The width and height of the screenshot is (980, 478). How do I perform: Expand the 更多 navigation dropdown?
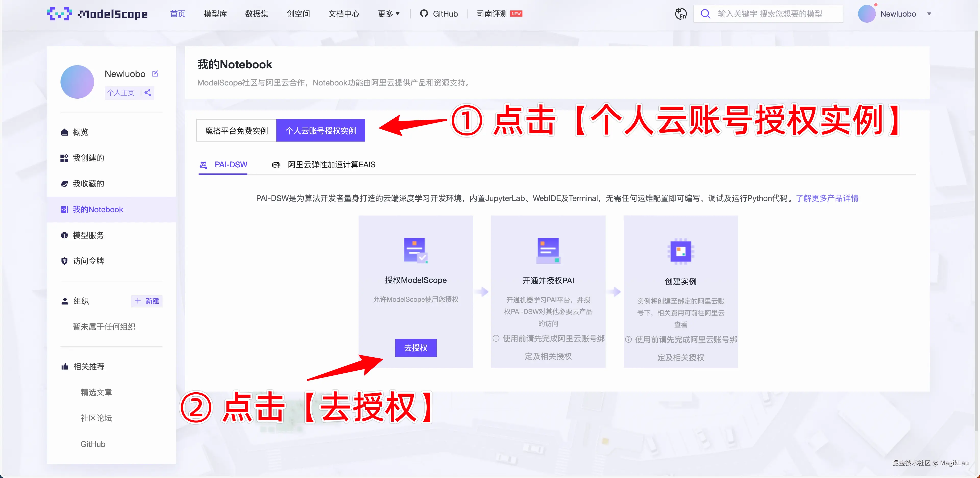[388, 14]
